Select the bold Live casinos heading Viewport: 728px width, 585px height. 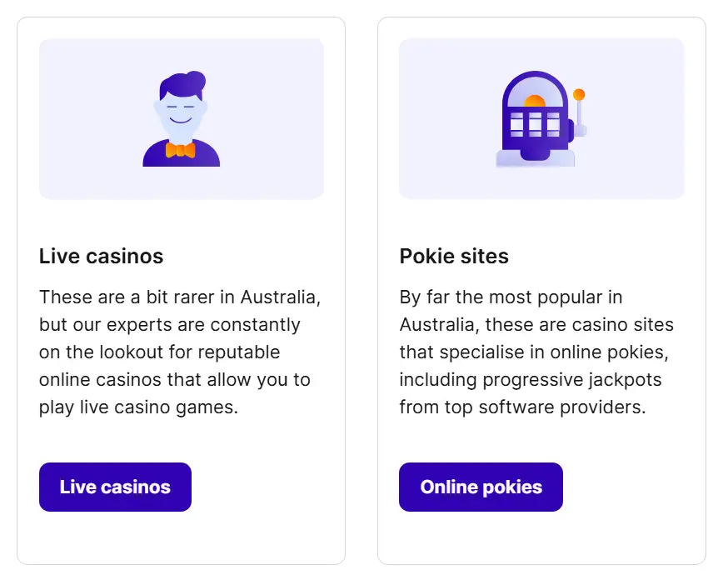point(101,256)
